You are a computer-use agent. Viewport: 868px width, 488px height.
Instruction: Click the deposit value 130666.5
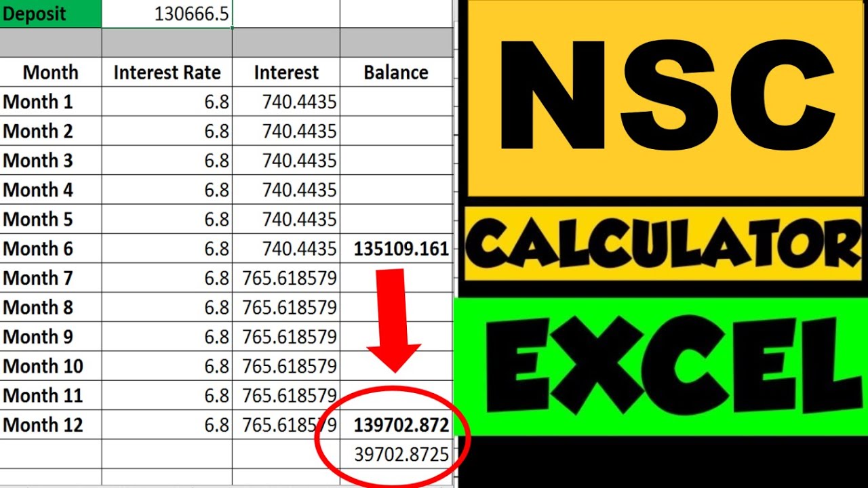pos(167,14)
